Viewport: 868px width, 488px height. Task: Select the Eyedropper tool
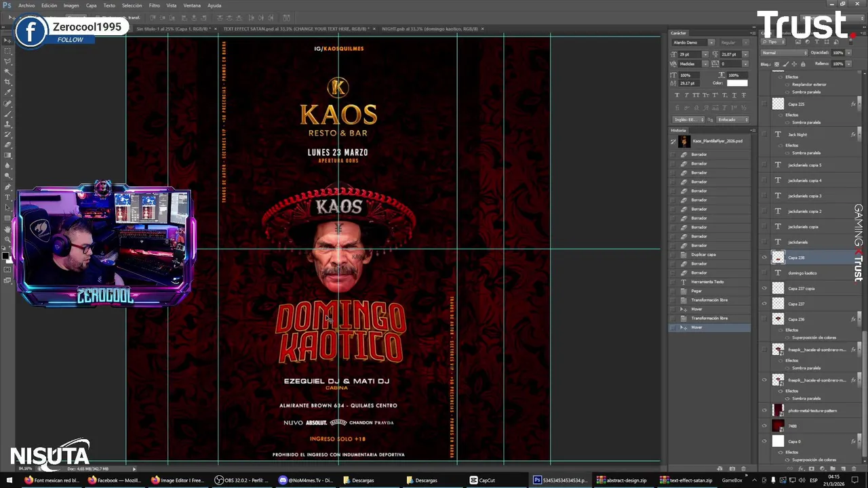click(x=7, y=93)
